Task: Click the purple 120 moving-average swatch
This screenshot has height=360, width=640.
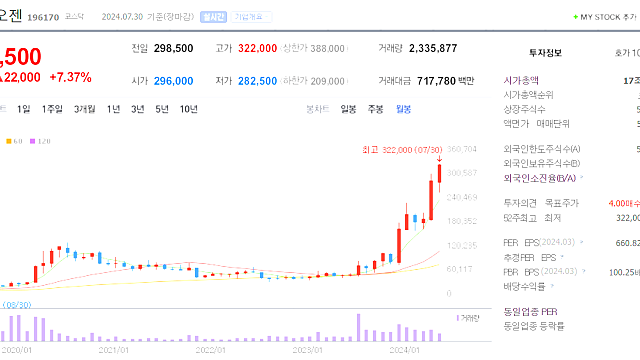Action: (32, 141)
